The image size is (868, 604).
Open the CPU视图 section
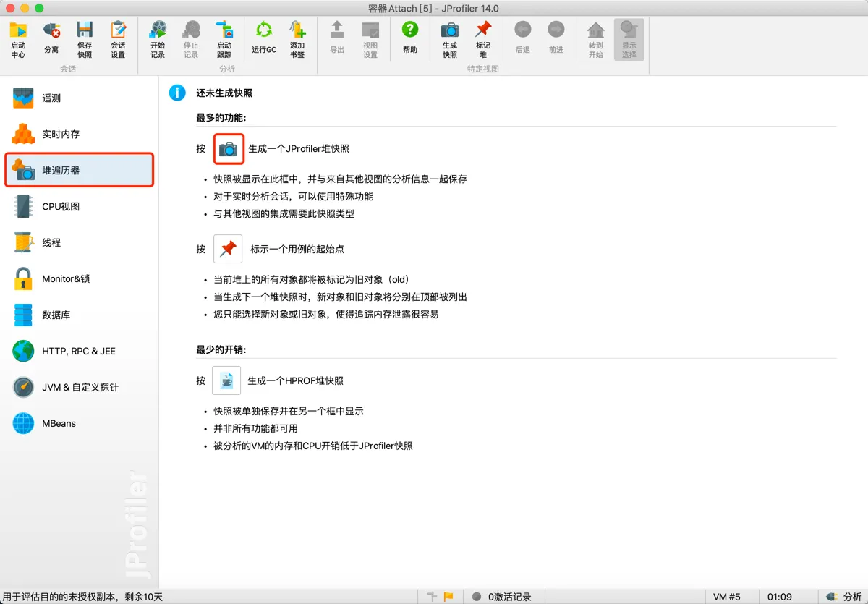coord(80,207)
